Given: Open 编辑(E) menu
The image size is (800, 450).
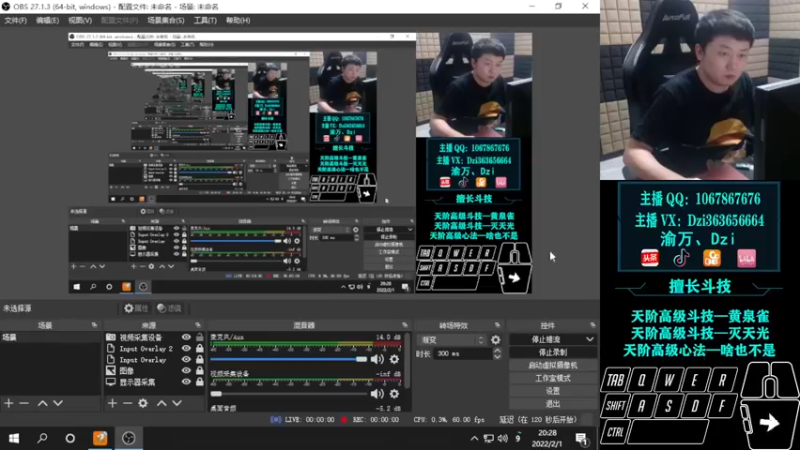Looking at the screenshot, I should [47, 20].
